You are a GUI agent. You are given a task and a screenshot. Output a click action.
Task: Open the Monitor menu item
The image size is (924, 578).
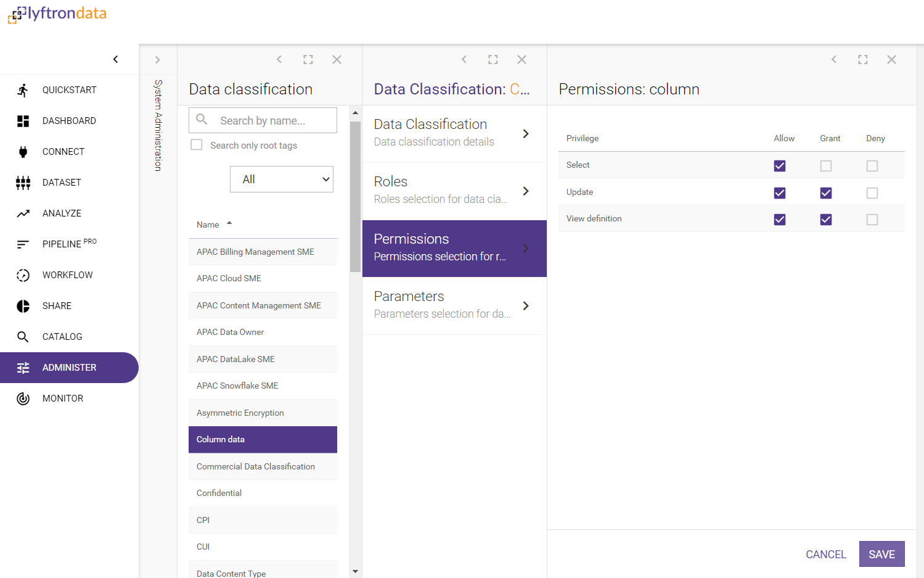(69, 398)
